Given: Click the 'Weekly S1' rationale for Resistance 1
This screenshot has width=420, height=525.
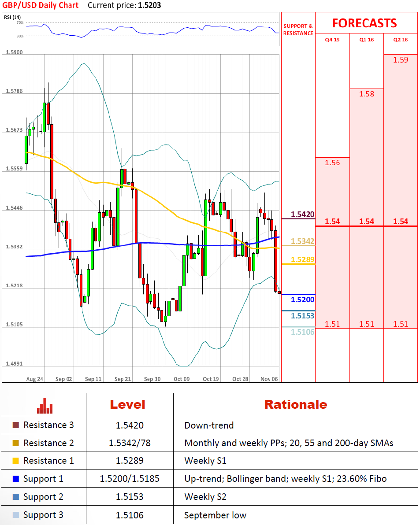Looking at the screenshot, I should click(205, 461).
